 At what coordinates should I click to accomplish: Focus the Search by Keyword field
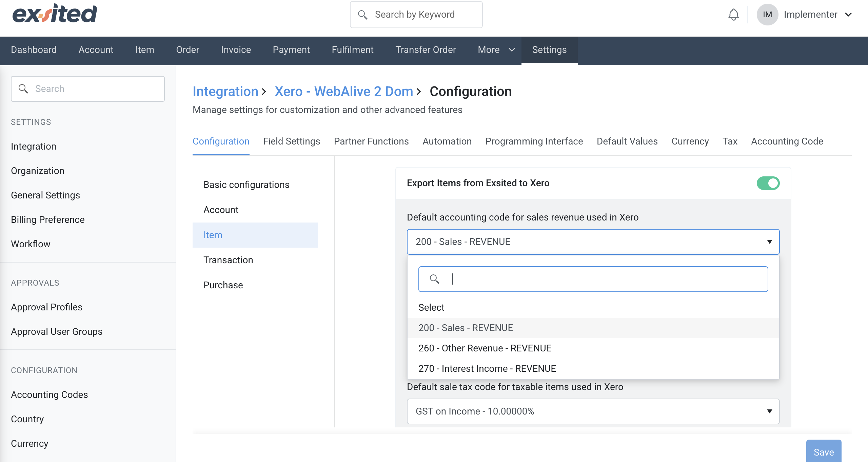coord(416,15)
